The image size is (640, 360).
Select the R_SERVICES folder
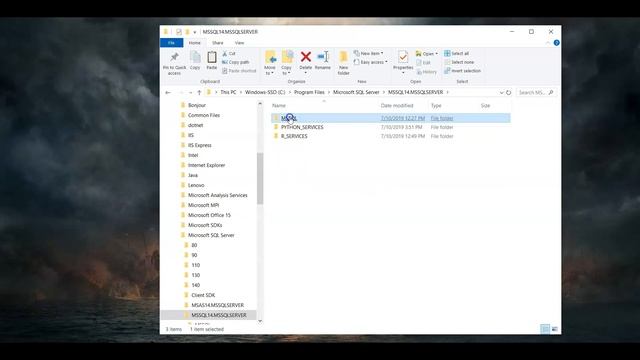[294, 136]
